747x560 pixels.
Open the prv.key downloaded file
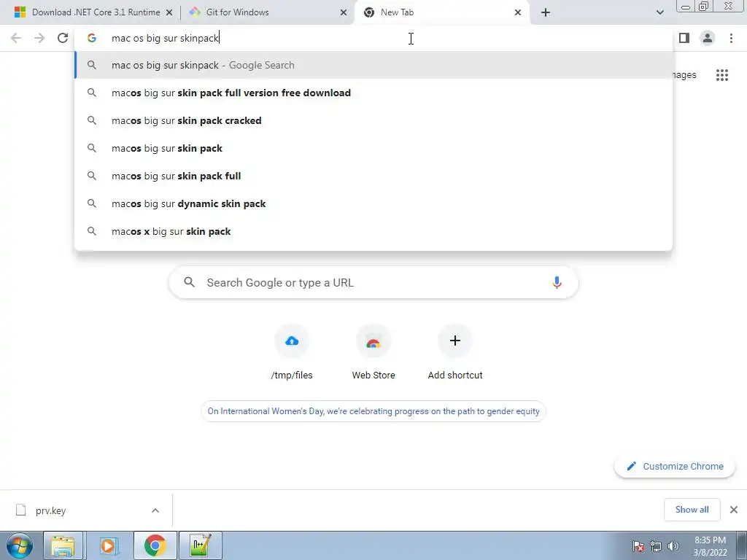[x=51, y=510]
